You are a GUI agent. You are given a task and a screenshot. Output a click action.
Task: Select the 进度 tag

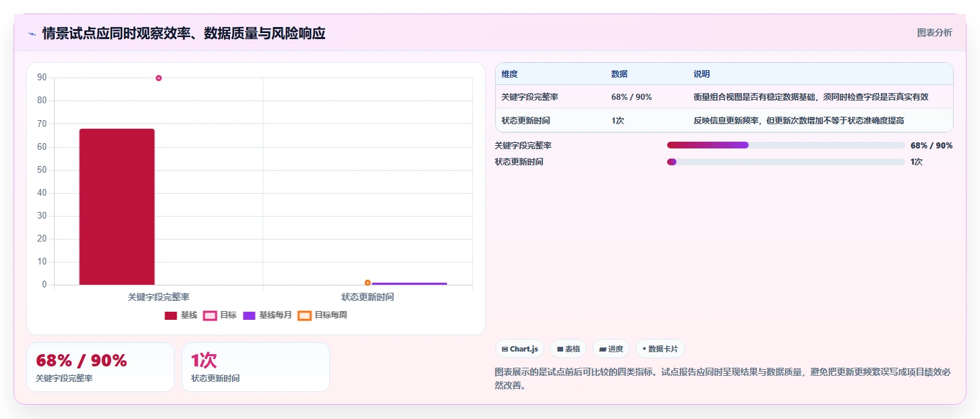click(x=610, y=349)
